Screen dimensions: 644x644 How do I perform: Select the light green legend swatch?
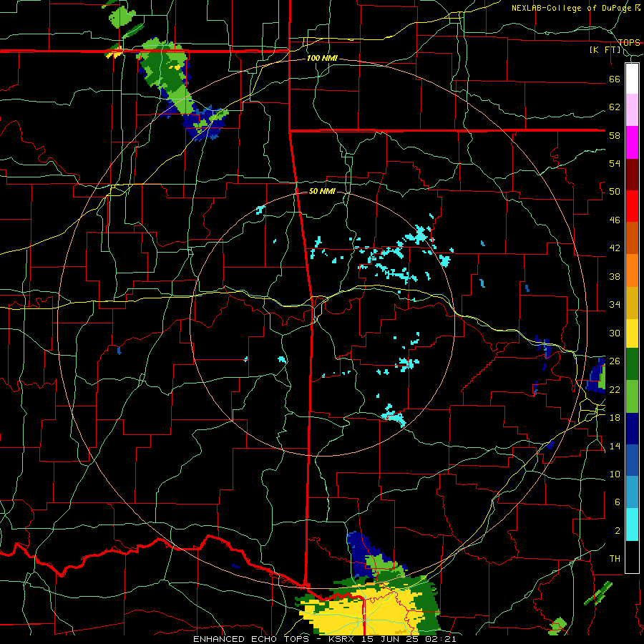(x=632, y=396)
